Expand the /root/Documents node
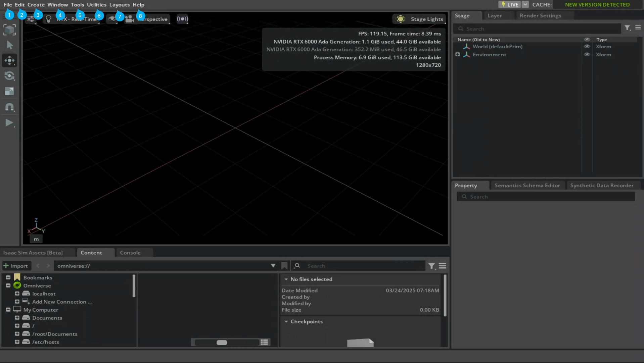 17,334
